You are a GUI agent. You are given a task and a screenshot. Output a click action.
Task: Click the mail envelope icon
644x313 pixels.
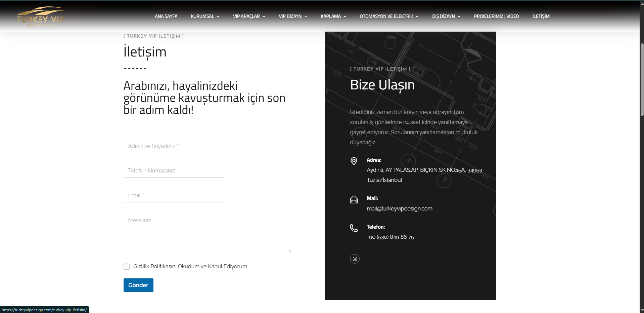(x=354, y=200)
